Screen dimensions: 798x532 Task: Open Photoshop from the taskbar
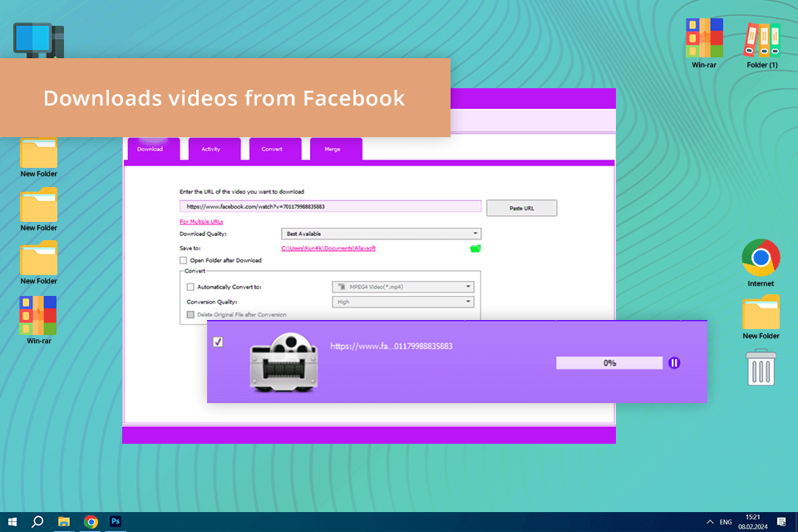coord(116,521)
